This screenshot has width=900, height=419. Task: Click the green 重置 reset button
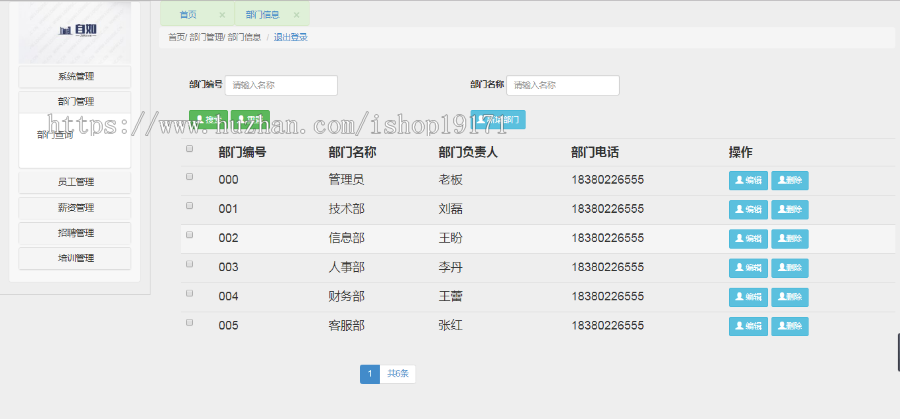pos(250,119)
